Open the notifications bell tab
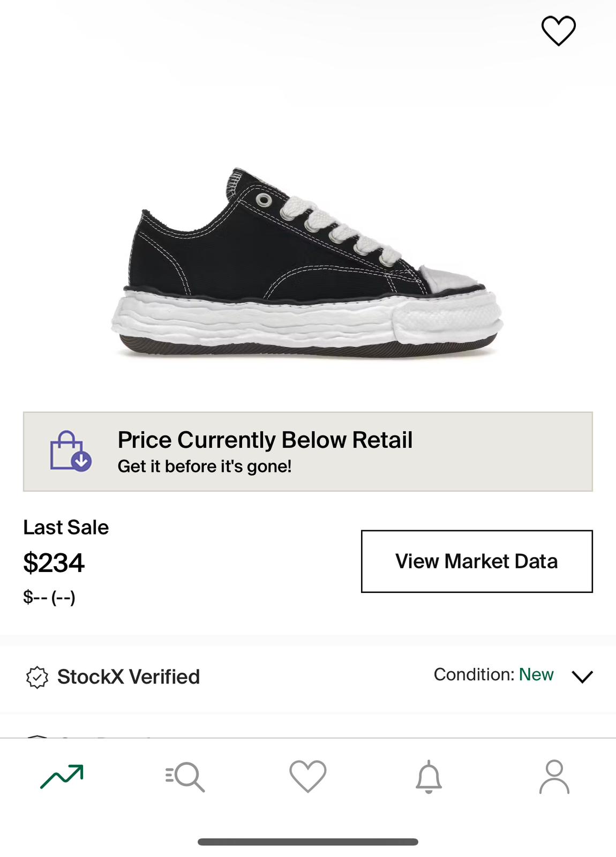 (429, 777)
